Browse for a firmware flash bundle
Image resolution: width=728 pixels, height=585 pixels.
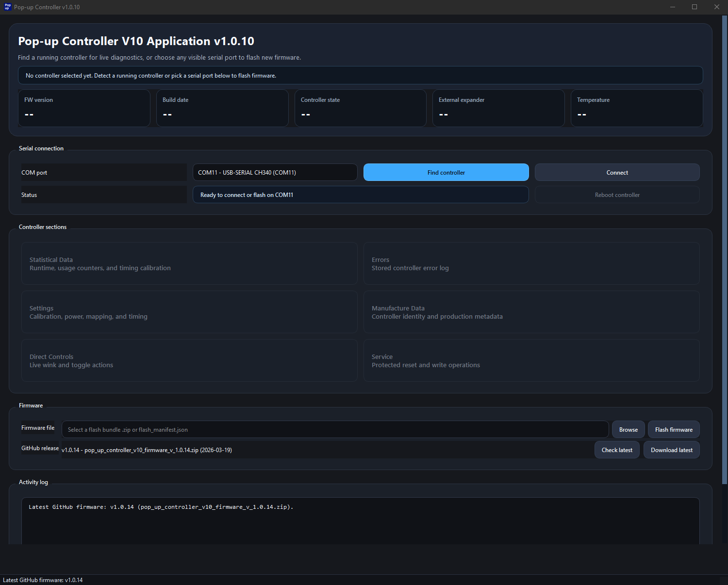point(628,429)
